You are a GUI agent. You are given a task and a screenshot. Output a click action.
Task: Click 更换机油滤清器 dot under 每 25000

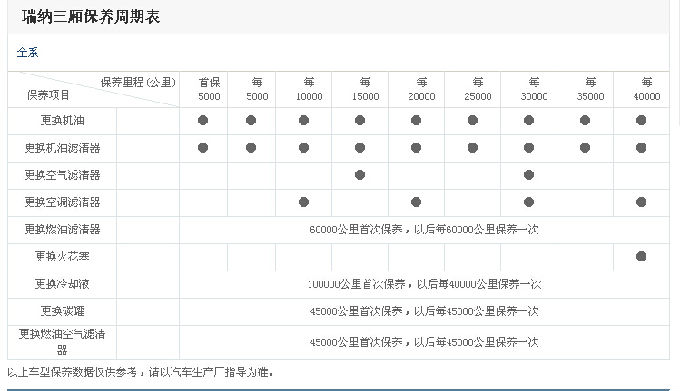[x=473, y=148]
